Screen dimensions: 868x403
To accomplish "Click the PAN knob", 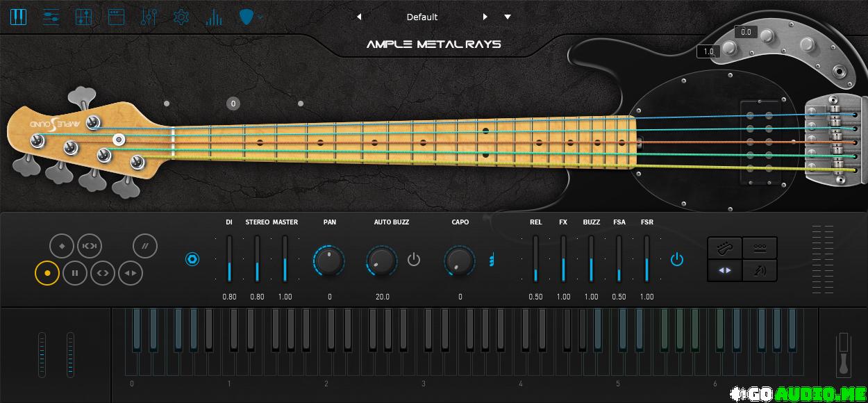I will (329, 261).
